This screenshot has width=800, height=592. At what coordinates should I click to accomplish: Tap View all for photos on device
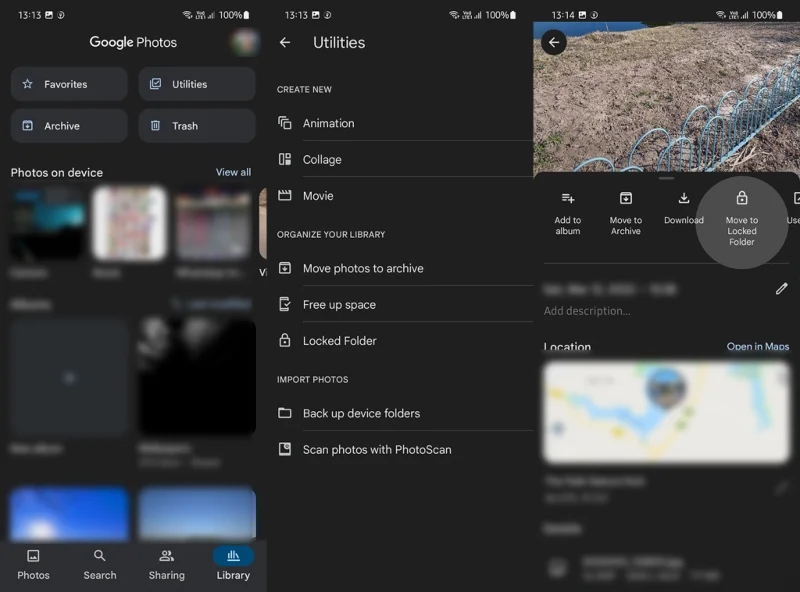click(x=233, y=172)
